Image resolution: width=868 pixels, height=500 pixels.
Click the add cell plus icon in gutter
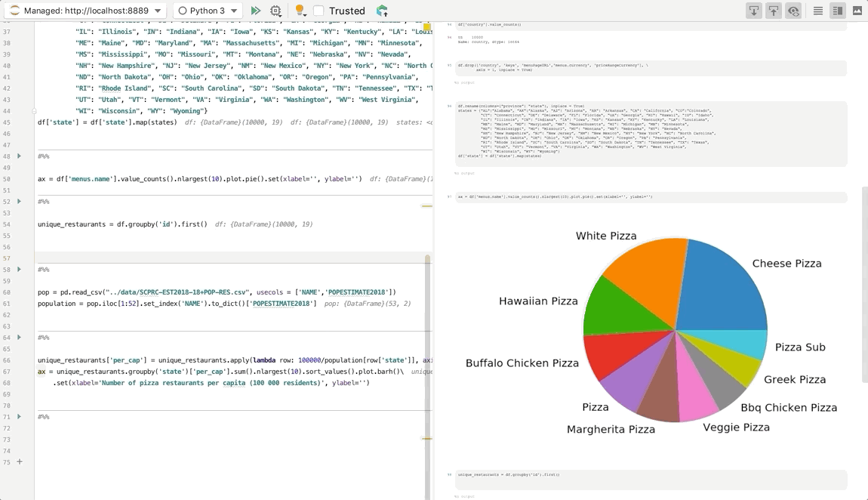(x=20, y=461)
